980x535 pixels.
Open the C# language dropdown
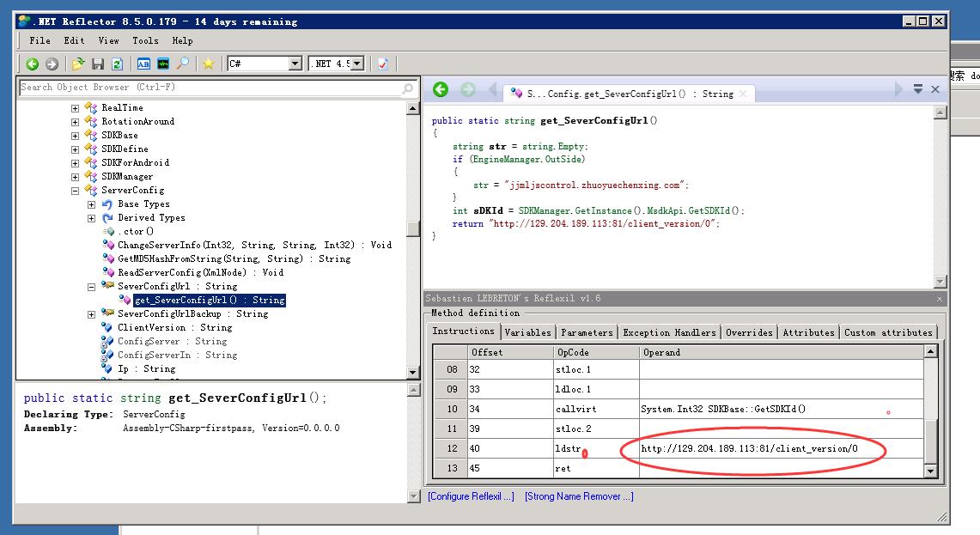click(x=295, y=64)
